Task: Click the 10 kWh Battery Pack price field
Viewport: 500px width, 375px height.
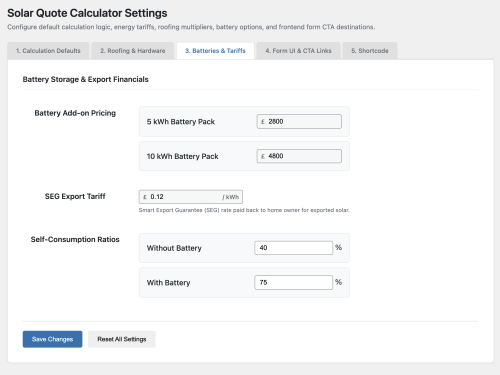Action: click(299, 156)
